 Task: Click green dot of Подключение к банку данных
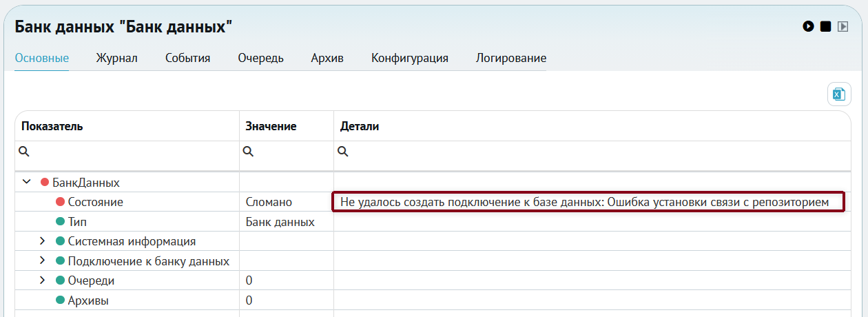click(60, 261)
